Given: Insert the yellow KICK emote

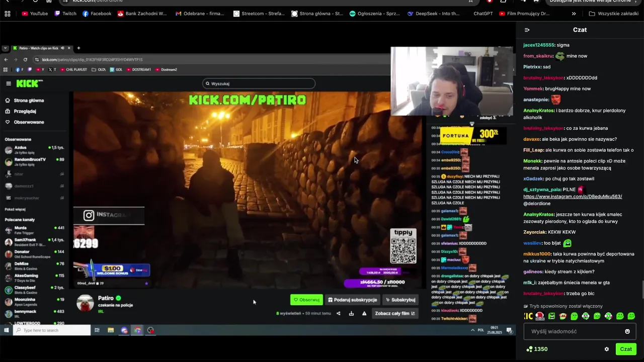Looking at the screenshot, I should click(x=528, y=316).
